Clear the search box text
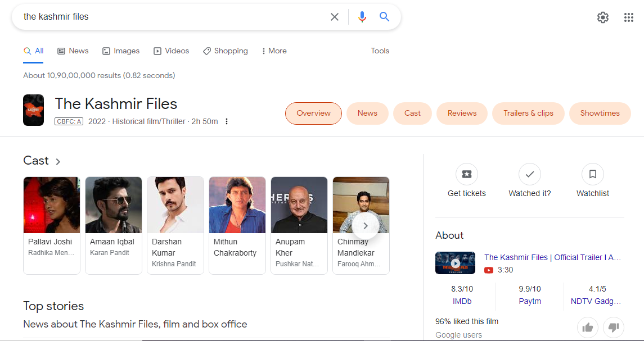 pos(335,17)
